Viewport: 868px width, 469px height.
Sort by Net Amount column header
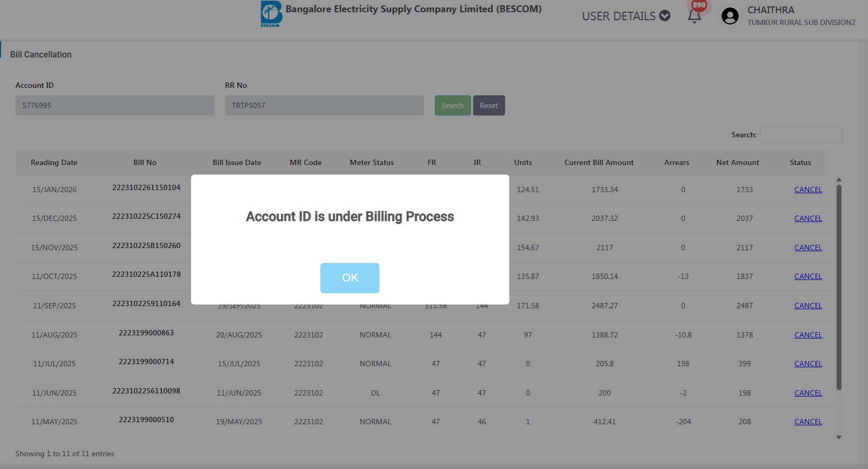point(738,162)
